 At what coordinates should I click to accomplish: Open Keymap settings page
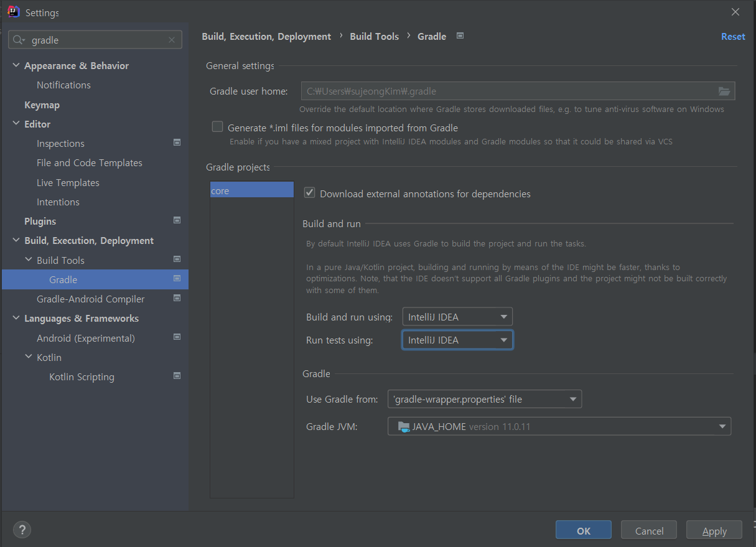pos(42,105)
